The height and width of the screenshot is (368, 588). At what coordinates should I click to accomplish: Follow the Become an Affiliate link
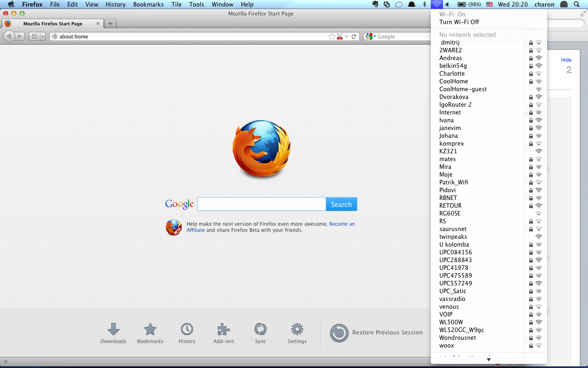coord(342,224)
